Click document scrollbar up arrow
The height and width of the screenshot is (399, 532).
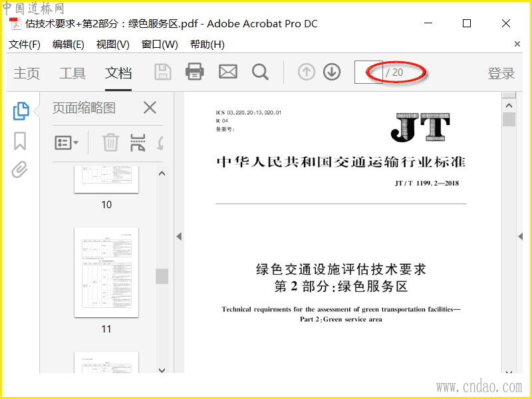tap(509, 106)
